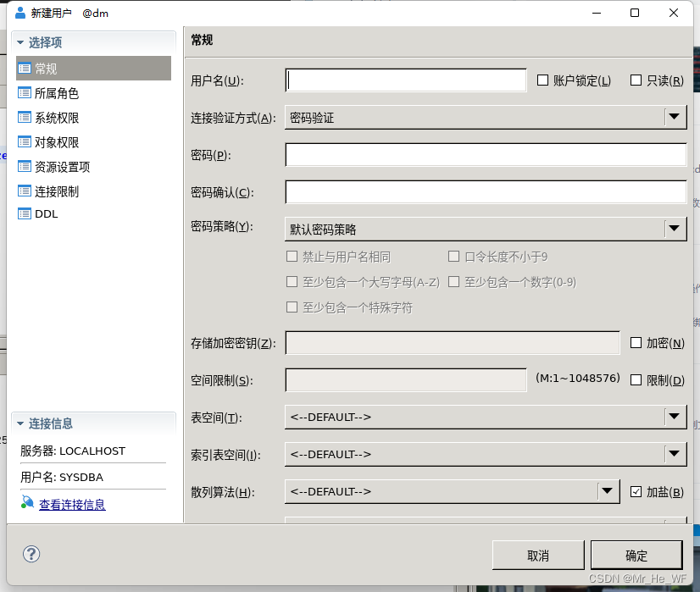
Task: Uncheck the 加盐 checkbox
Action: tap(636, 491)
